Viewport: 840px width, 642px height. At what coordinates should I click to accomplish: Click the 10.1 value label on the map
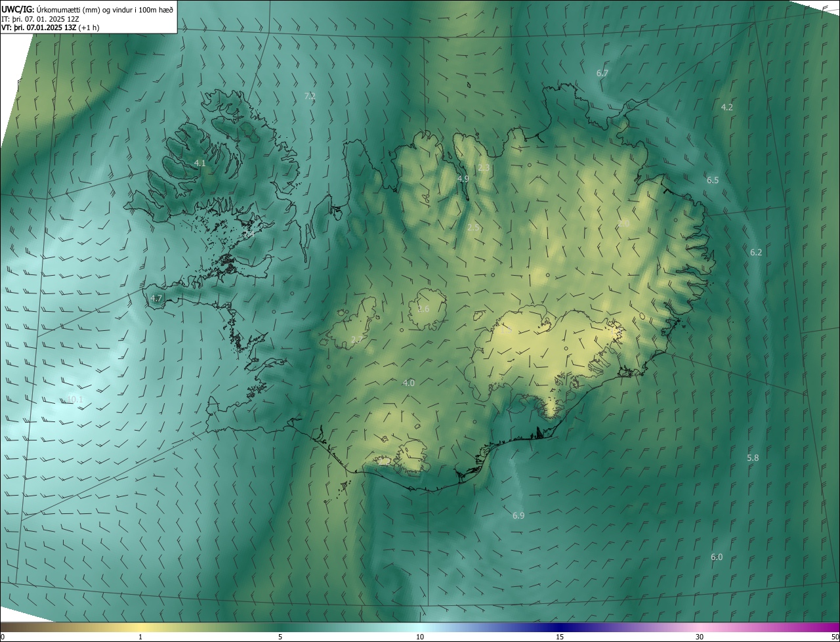[75, 400]
